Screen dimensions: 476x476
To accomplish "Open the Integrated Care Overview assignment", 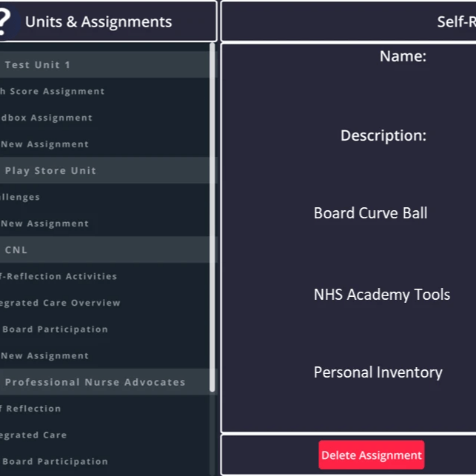I will pyautogui.click(x=60, y=303).
